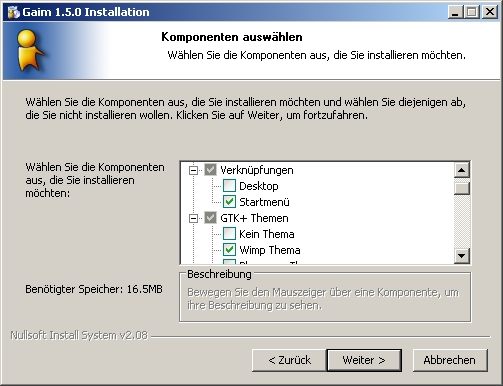Click the Gaim installer title bar icon
This screenshot has width=503, height=386.
pos(13,12)
